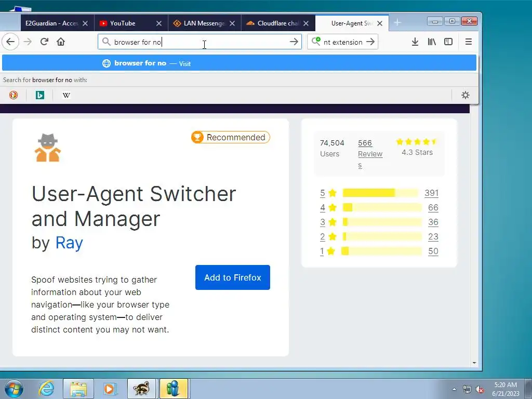Click in the 'nt extension' search field

coord(343,42)
